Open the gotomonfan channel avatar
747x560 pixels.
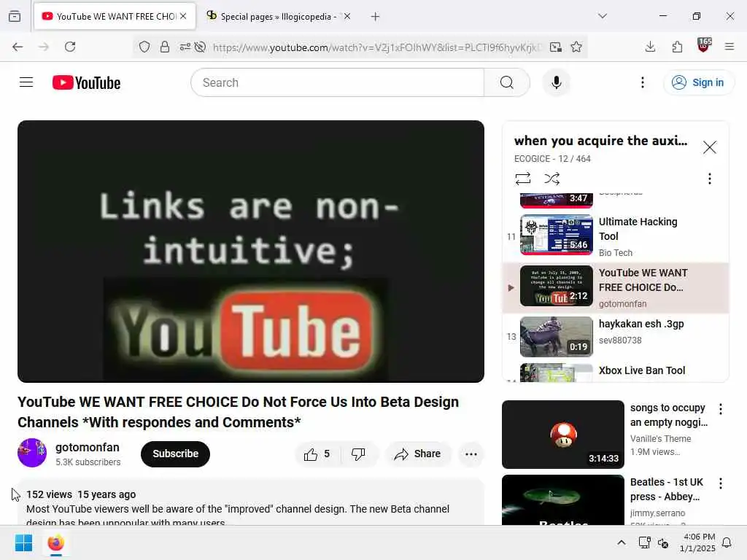coord(32,453)
